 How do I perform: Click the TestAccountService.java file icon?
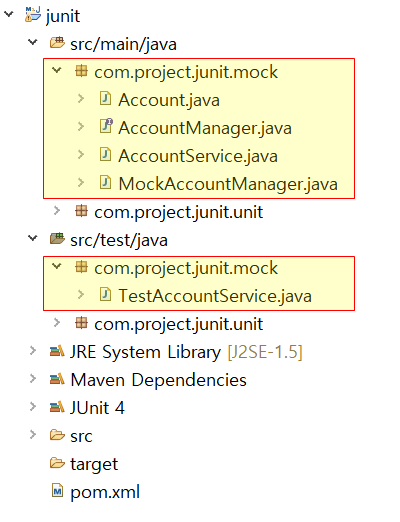[x=105, y=295]
